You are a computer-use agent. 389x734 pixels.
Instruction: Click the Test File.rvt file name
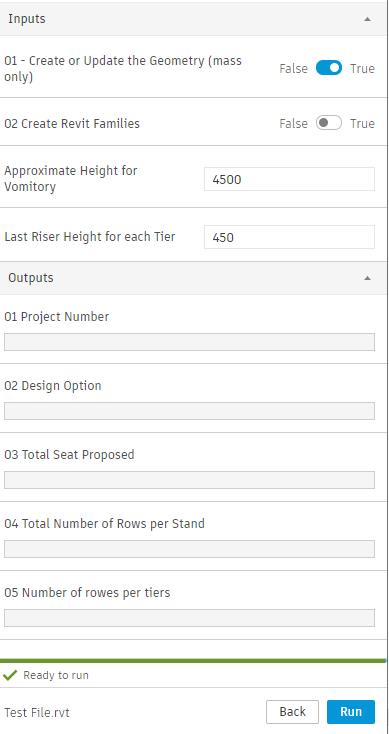coord(37,712)
